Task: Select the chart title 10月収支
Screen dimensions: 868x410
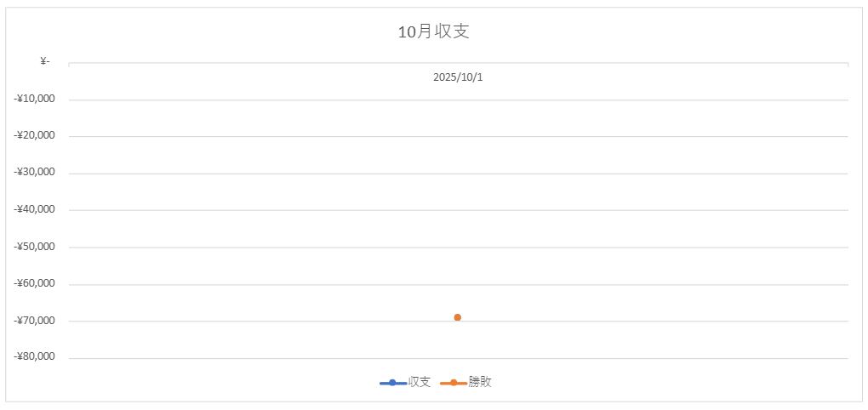Action: point(434,32)
